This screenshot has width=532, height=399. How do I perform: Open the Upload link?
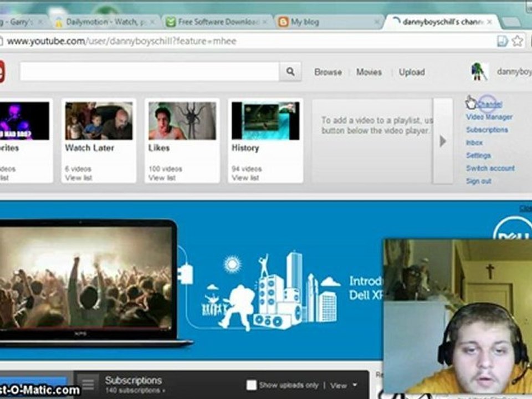point(412,72)
